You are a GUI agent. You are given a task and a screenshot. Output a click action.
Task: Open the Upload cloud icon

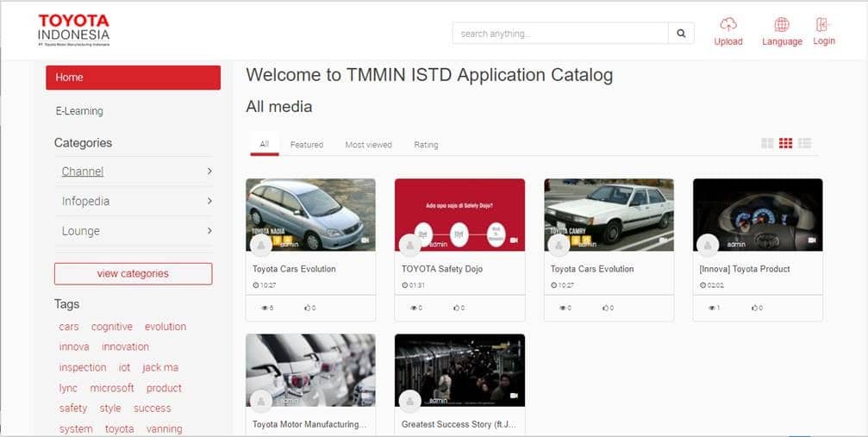coord(728,24)
